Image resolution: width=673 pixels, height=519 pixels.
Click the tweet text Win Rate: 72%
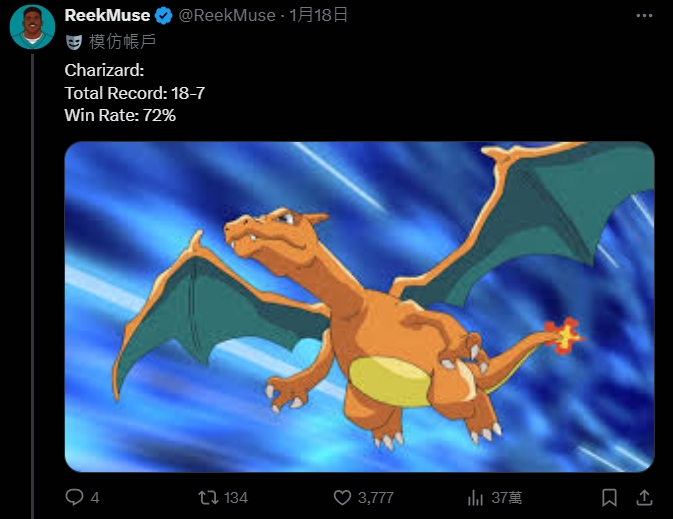(x=120, y=115)
